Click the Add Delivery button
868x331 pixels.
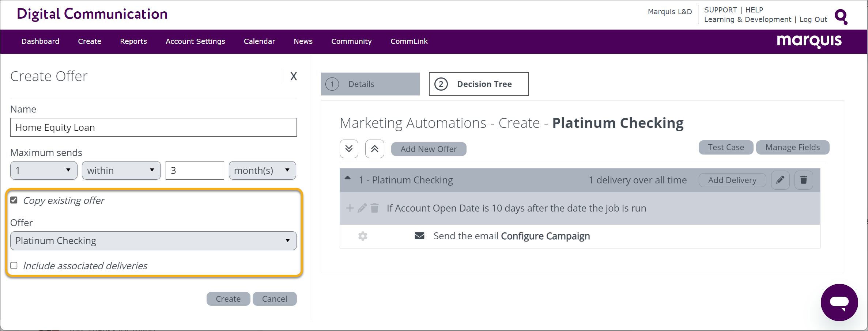pos(732,180)
